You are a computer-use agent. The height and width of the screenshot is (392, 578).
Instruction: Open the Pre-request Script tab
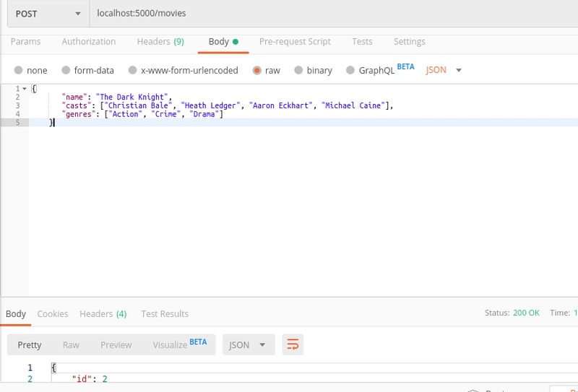pos(295,42)
